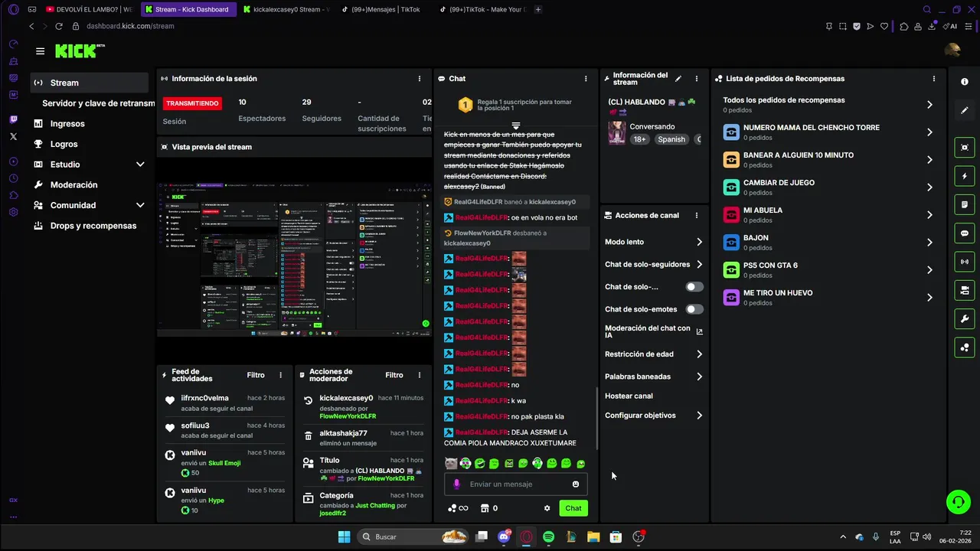Open activity feed three-dot menu

point(280,375)
